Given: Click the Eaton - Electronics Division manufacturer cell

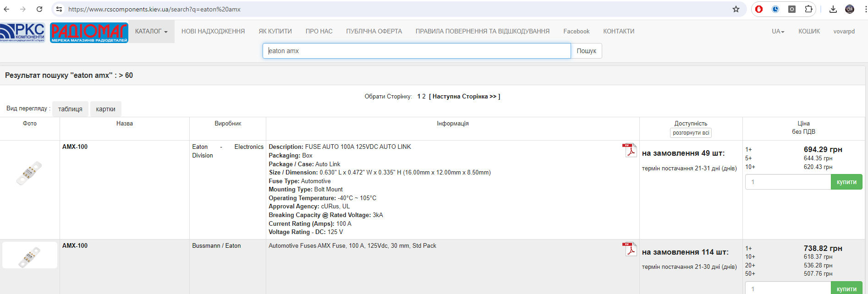Looking at the screenshot, I should coord(228,151).
